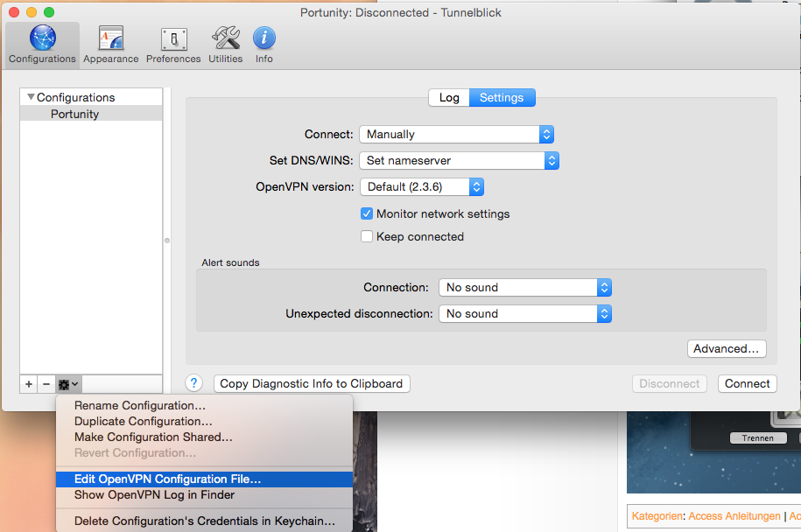Viewport: 801px width, 532px height.
Task: Open the Configurations toolbar pane
Action: pos(42,45)
